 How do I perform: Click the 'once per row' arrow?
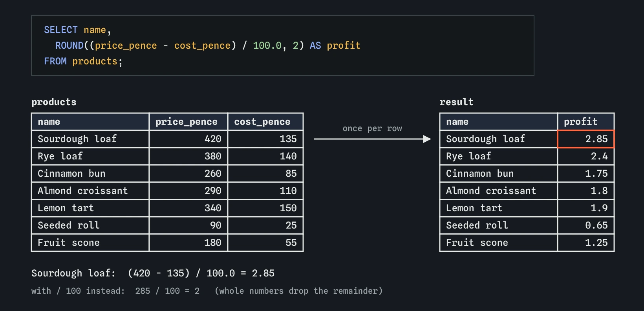372,139
